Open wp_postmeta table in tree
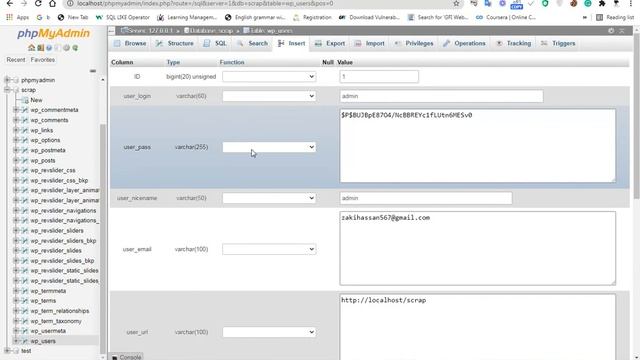 [48, 150]
